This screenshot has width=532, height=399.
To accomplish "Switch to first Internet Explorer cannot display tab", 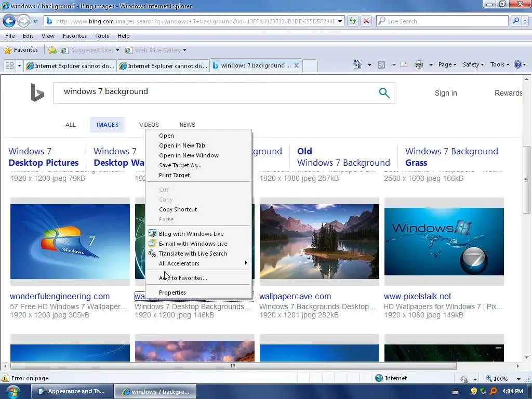I will tap(70, 65).
